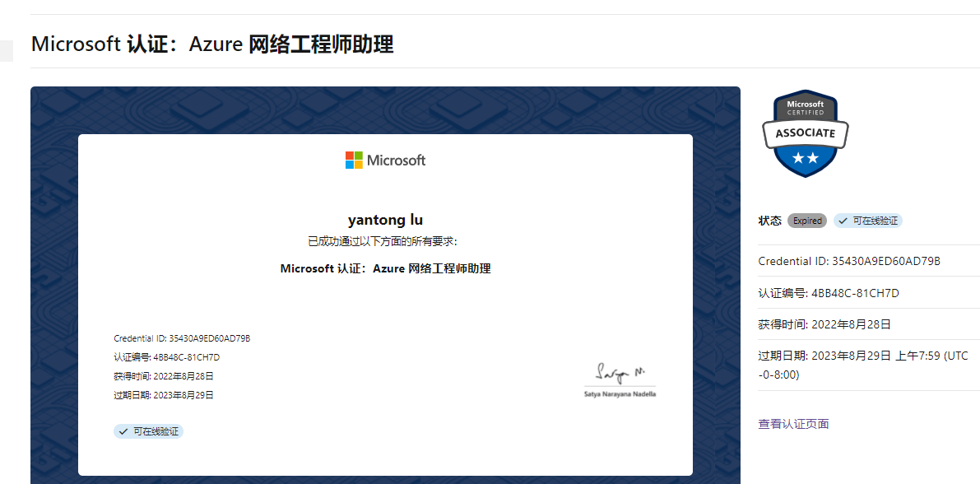Click the Credential ID in the right sidebar
This screenshot has height=484, width=980.
pos(849,261)
